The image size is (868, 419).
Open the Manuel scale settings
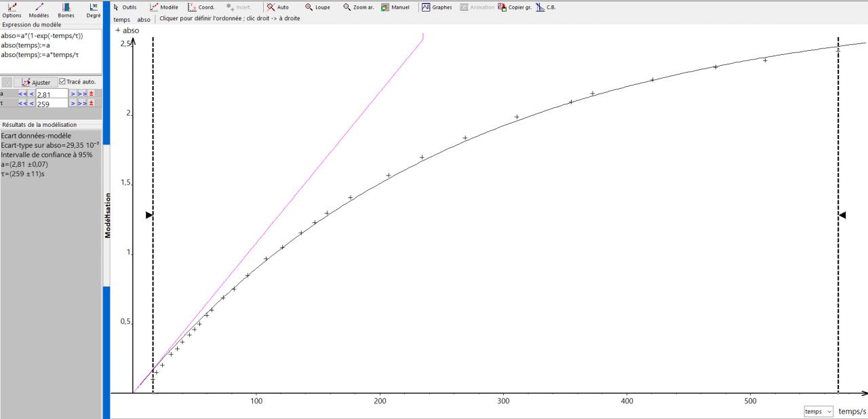click(395, 7)
